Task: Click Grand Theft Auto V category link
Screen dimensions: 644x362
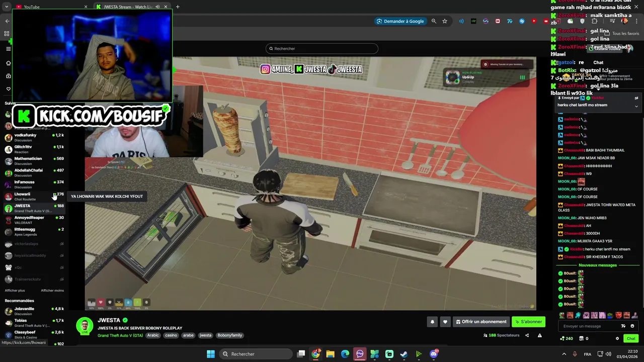Action: 120,335
